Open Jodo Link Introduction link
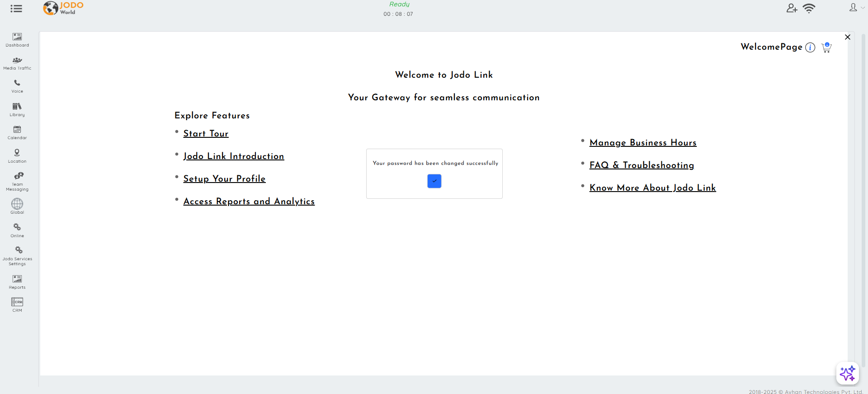The width and height of the screenshot is (868, 394). [234, 156]
